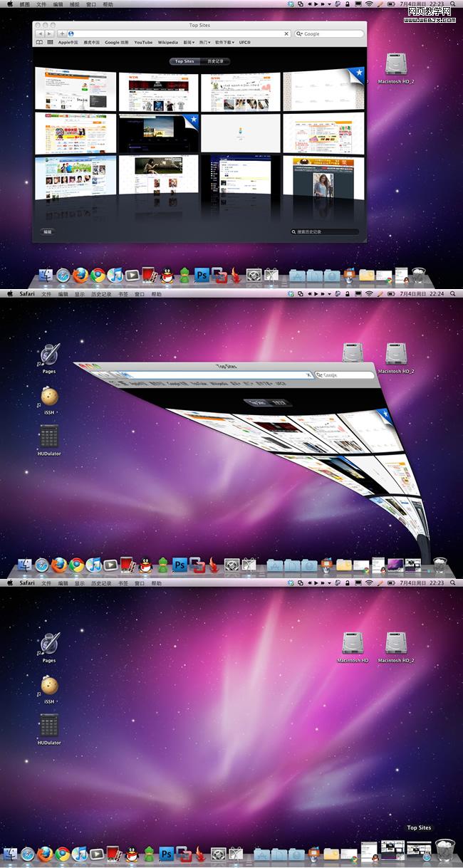This screenshot has height=868, width=463.
Task: Open the YouTube bookmark link
Action: [x=143, y=43]
